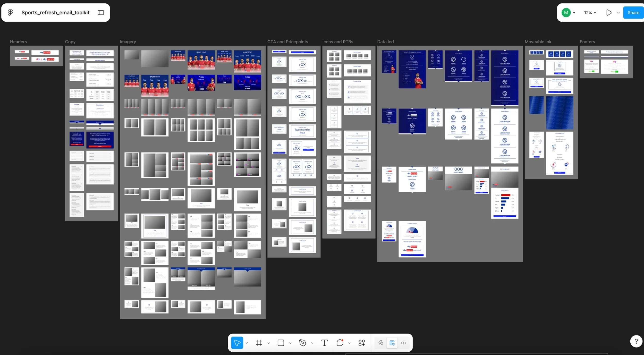644x355 pixels.
Task: Open Figma main menu logo
Action: [x=11, y=13]
